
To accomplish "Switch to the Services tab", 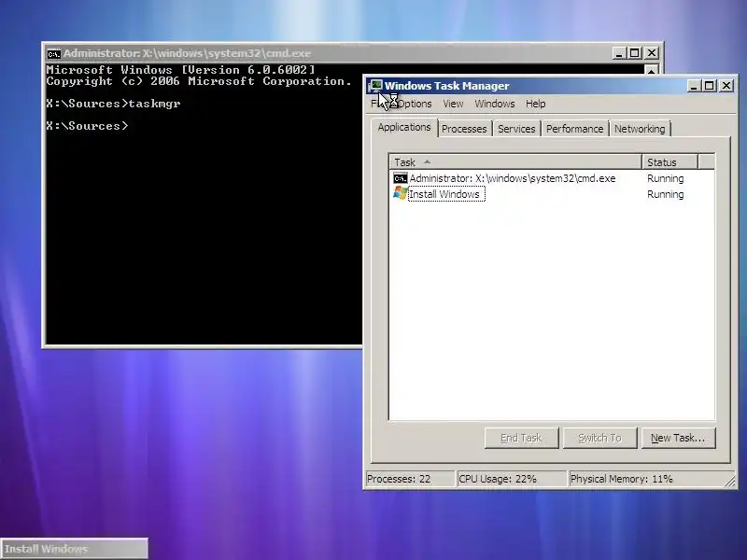I will coord(516,129).
